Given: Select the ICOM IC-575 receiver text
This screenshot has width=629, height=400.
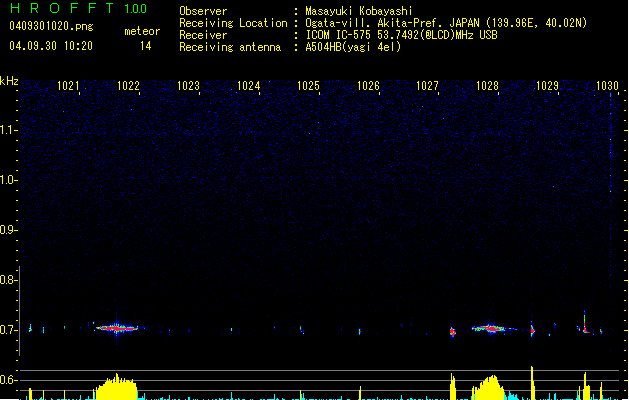Looking at the screenshot, I should pyautogui.click(x=402, y=35).
